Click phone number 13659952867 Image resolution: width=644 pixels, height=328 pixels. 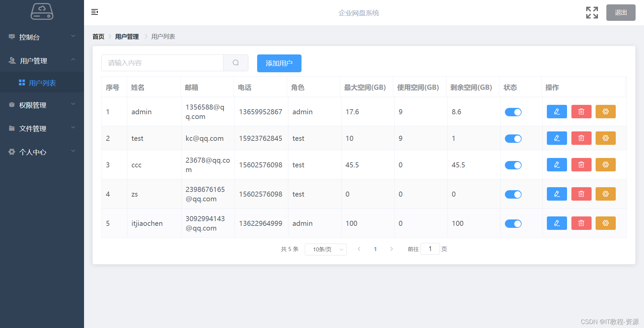click(x=260, y=112)
